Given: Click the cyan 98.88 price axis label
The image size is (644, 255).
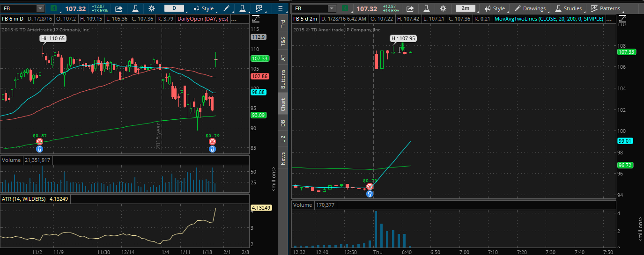Looking at the screenshot, I should [x=259, y=93].
